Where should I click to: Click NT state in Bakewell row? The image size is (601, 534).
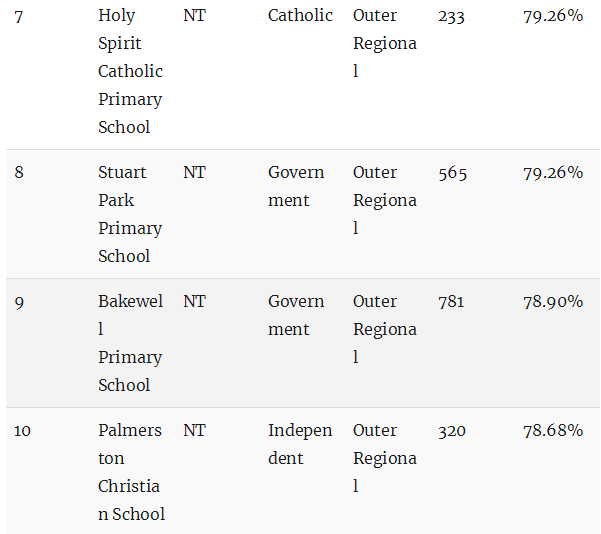click(194, 301)
